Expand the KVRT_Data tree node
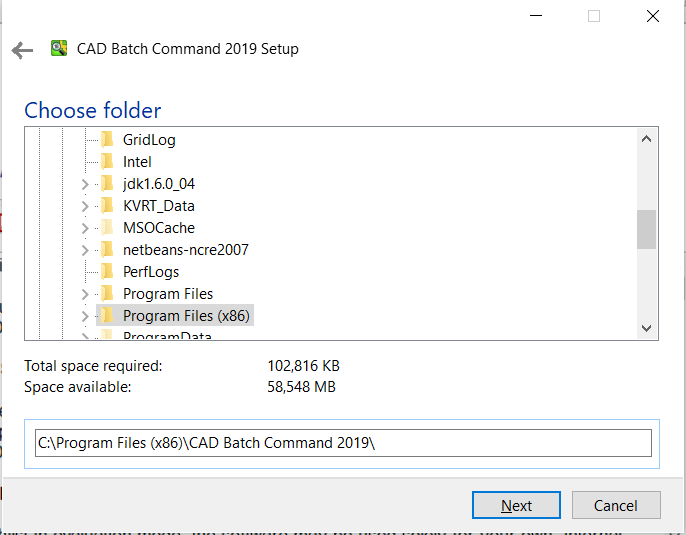686x535 pixels. [85, 206]
